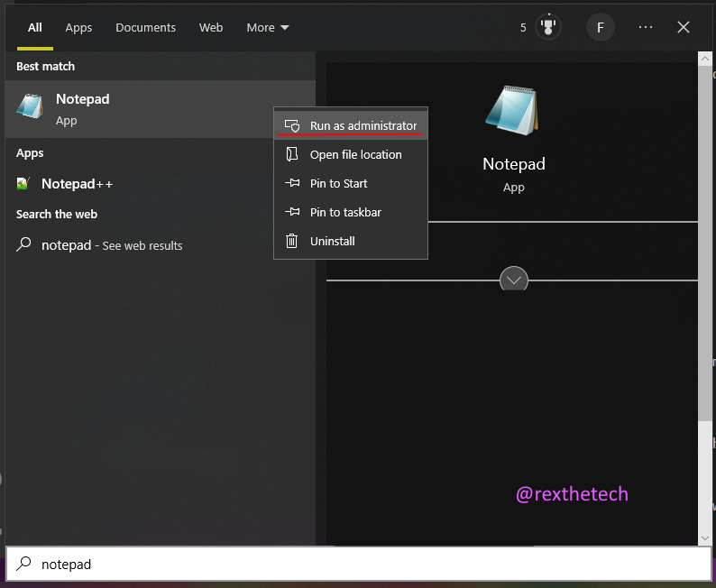Click the scrollbar up arrow

704,59
